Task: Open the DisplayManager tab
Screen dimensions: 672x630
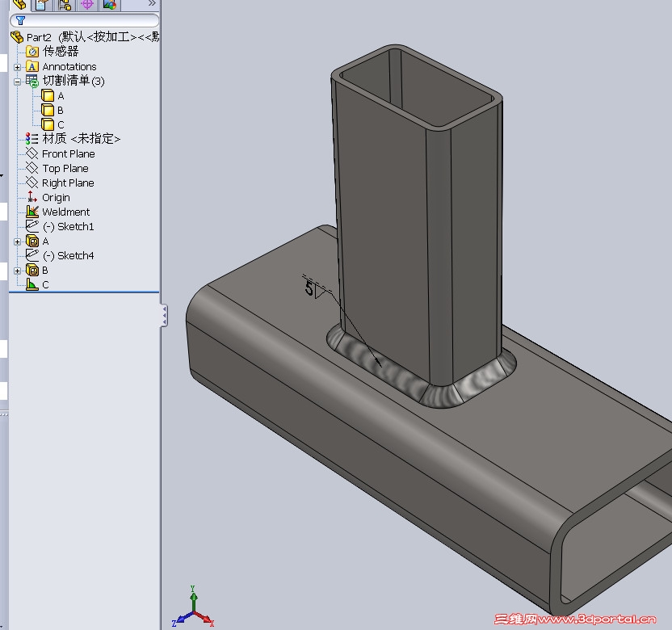Action: click(110, 5)
